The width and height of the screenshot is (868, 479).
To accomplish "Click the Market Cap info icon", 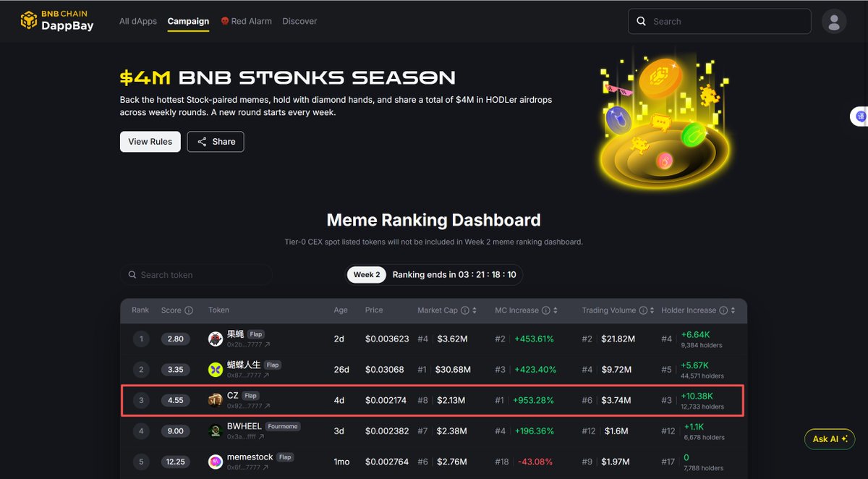I will tap(465, 310).
